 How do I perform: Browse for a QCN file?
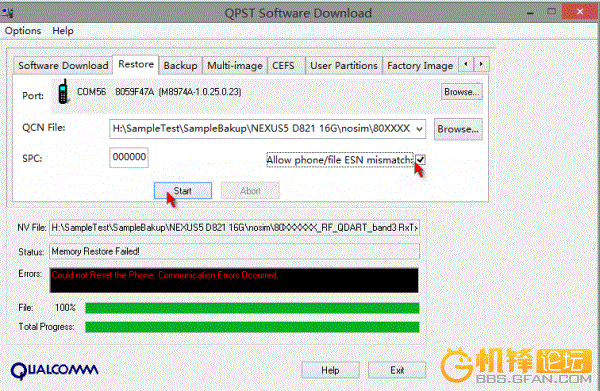pyautogui.click(x=458, y=129)
